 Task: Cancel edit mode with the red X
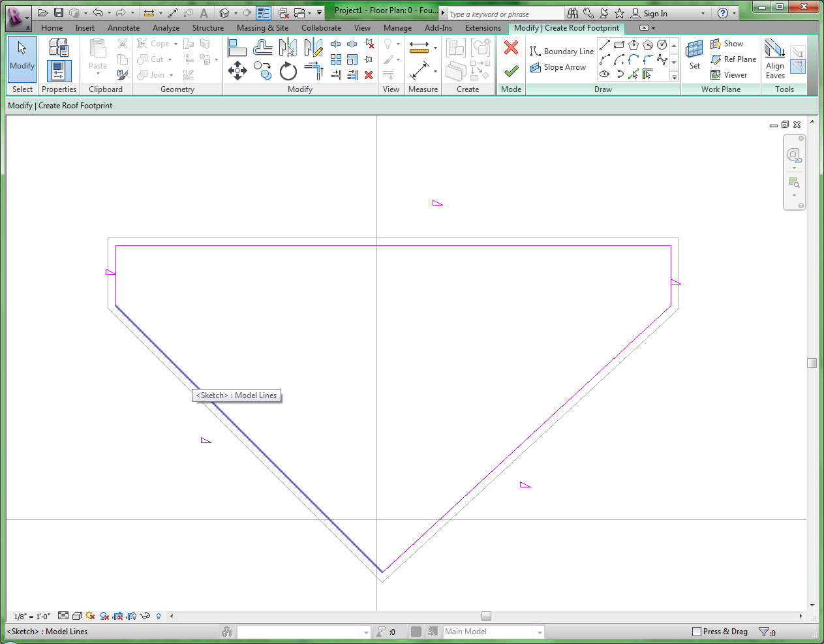[511, 48]
